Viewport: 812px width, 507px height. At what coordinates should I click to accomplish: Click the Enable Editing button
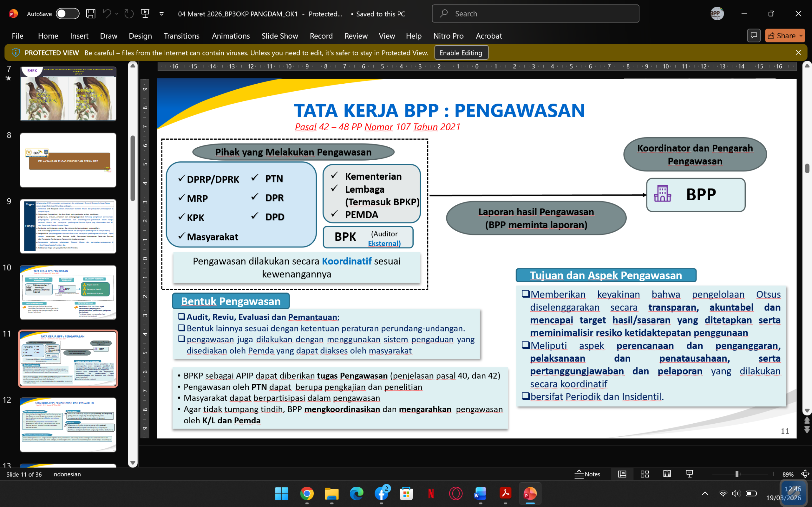pyautogui.click(x=461, y=53)
